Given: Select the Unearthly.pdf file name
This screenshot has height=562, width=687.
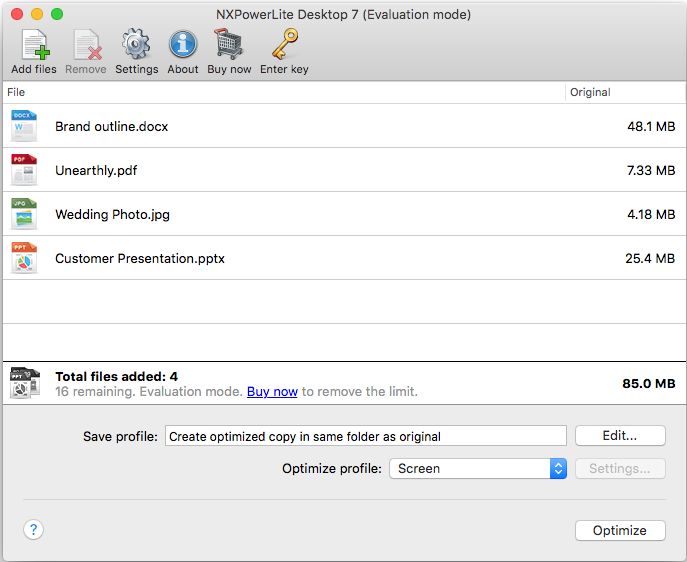Looking at the screenshot, I should coord(96,170).
